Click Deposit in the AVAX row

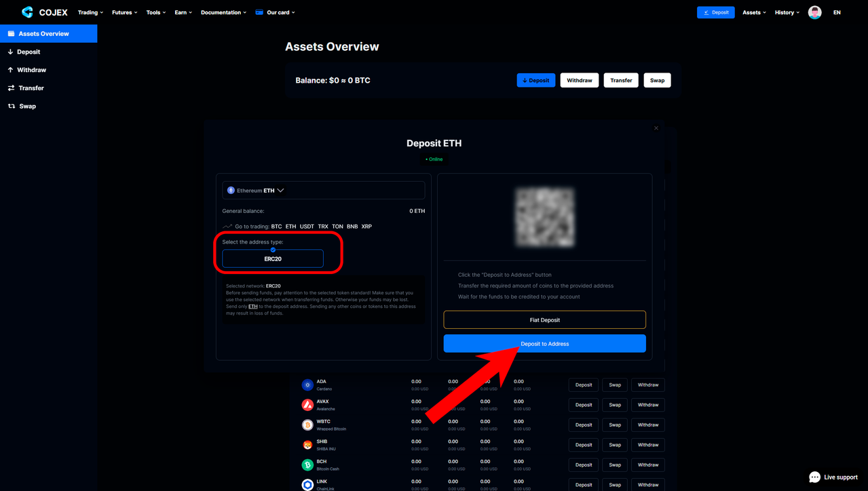(x=584, y=405)
